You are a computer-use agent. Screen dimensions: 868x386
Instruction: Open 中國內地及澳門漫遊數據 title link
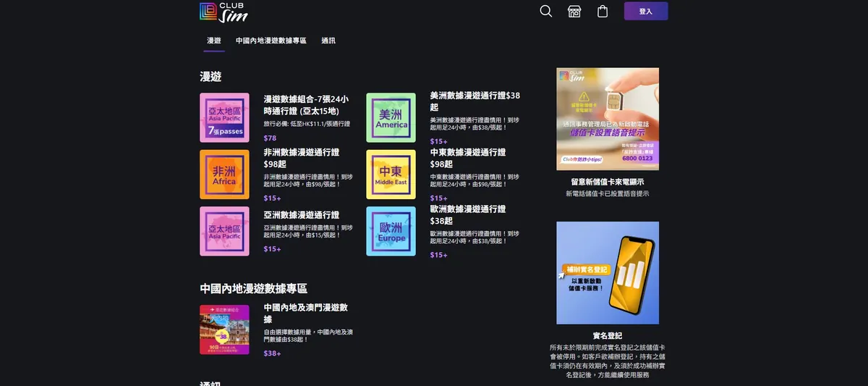click(306, 313)
